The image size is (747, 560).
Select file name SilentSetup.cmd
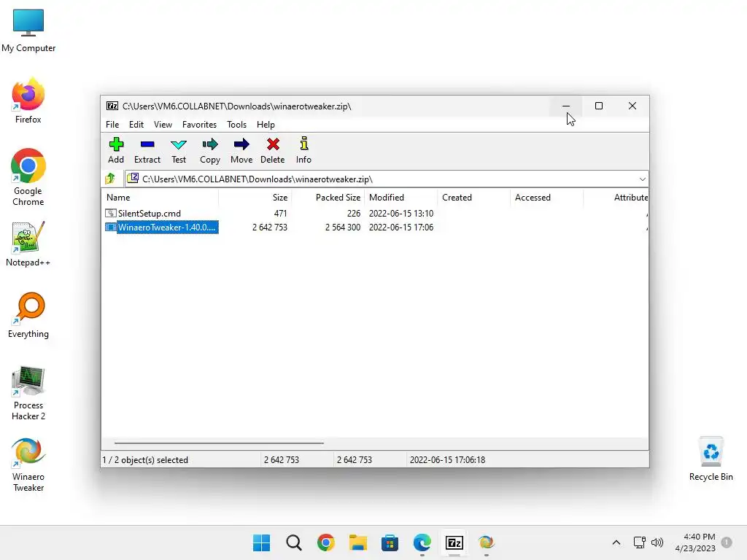[x=149, y=214]
